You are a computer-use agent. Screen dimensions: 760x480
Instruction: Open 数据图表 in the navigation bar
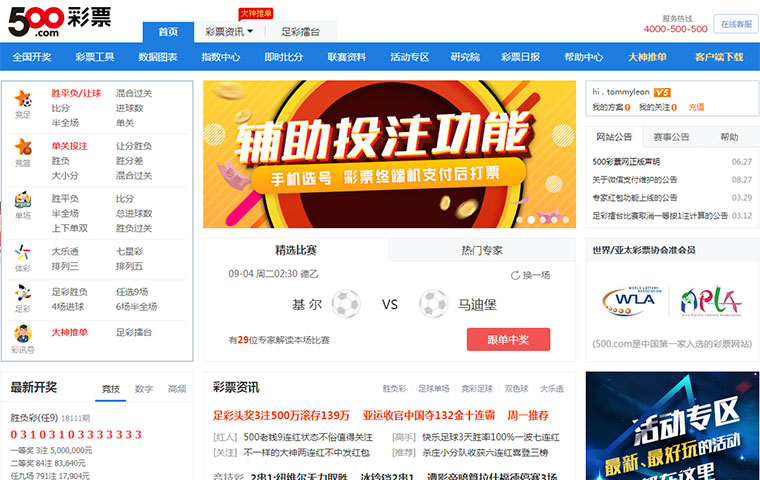(x=158, y=57)
